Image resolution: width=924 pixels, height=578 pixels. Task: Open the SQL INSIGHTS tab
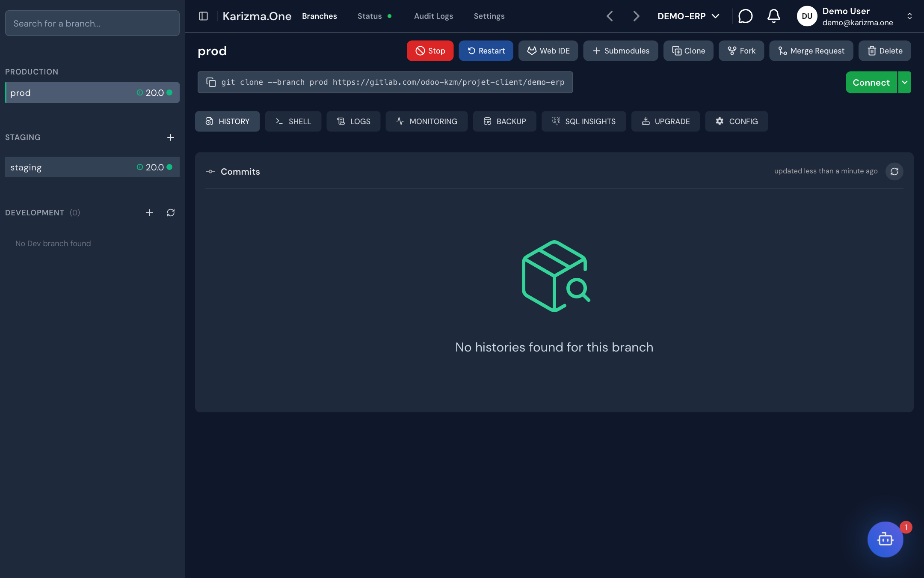tap(584, 122)
